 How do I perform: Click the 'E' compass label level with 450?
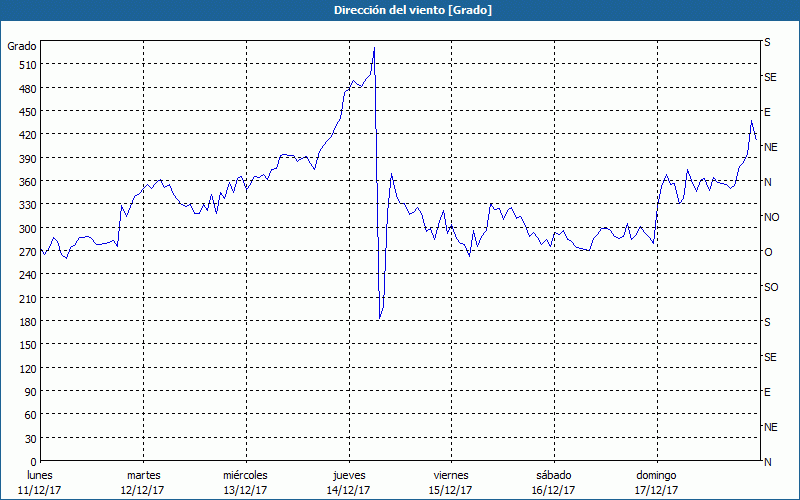click(x=767, y=112)
